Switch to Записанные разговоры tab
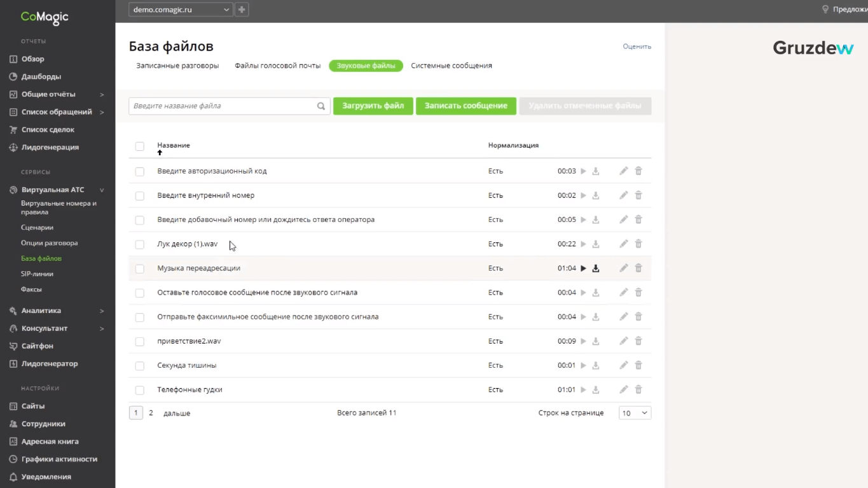The image size is (868, 488). point(177,66)
